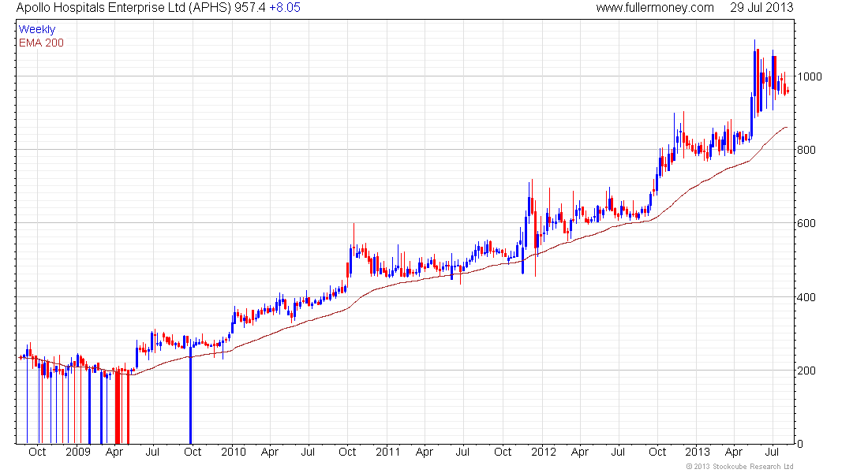Click the 29 Jul 2013 date text
The width and height of the screenshot is (868, 473).
761,8
